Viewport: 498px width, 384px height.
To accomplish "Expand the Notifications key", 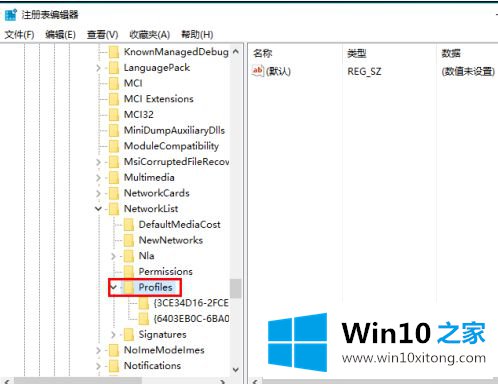I will coord(98,366).
